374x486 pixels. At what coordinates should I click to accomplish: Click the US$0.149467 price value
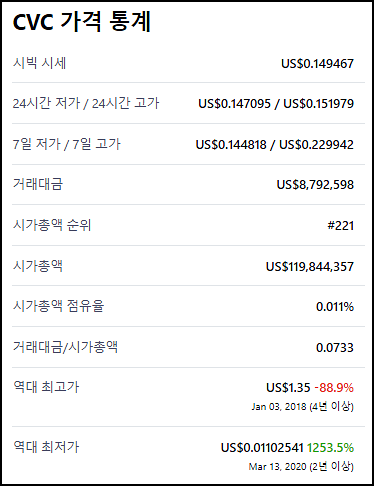coord(317,63)
